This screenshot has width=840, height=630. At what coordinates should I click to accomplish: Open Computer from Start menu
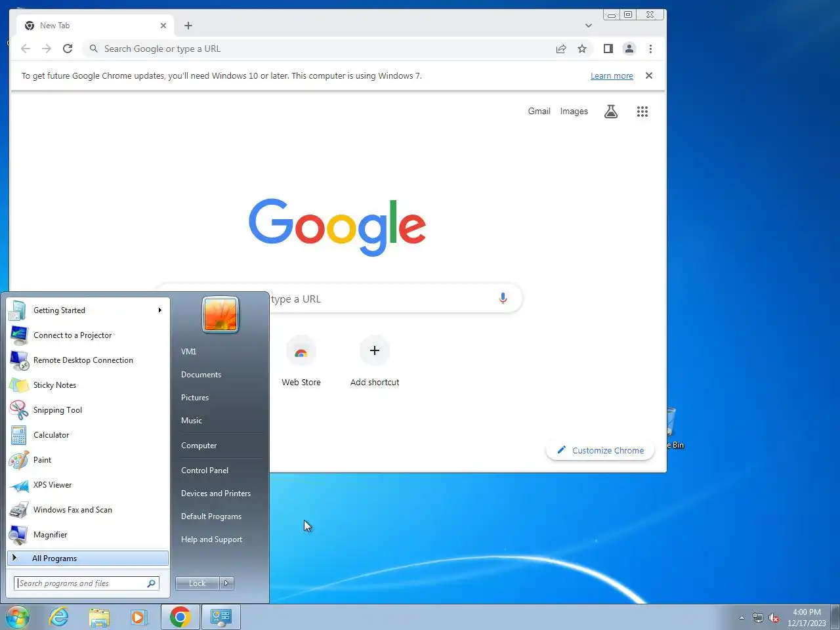pos(199,446)
